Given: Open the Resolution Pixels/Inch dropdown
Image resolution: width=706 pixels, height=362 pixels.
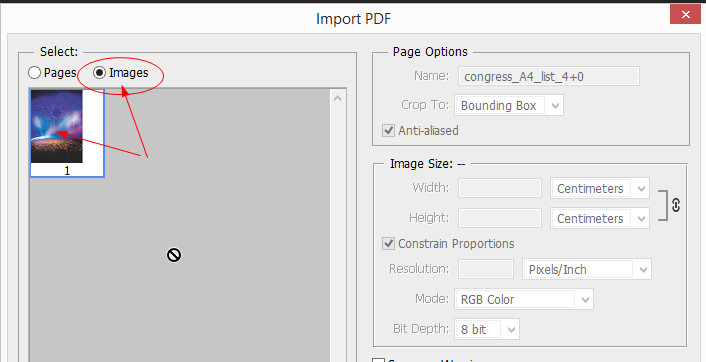Looking at the screenshot, I should click(x=587, y=270).
